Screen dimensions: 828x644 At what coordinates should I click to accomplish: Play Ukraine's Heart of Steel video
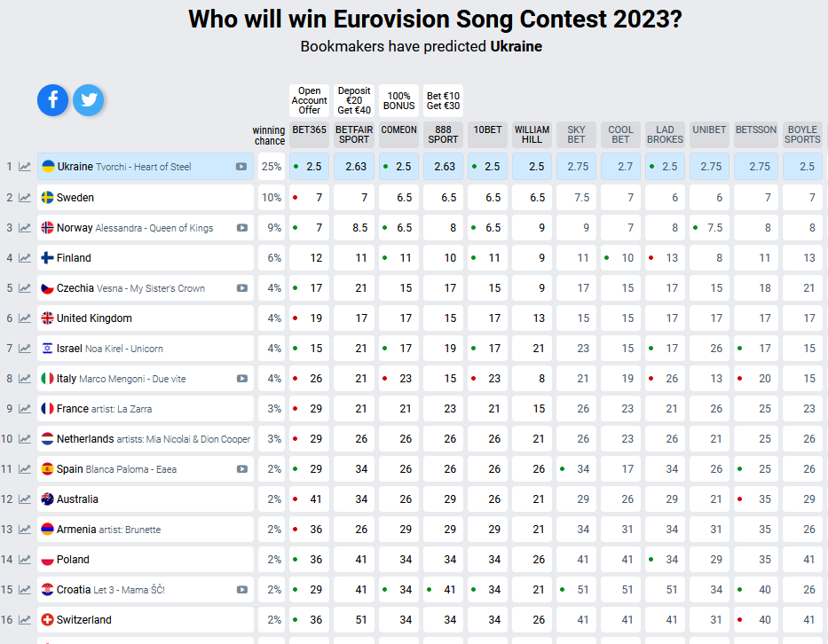(x=241, y=167)
